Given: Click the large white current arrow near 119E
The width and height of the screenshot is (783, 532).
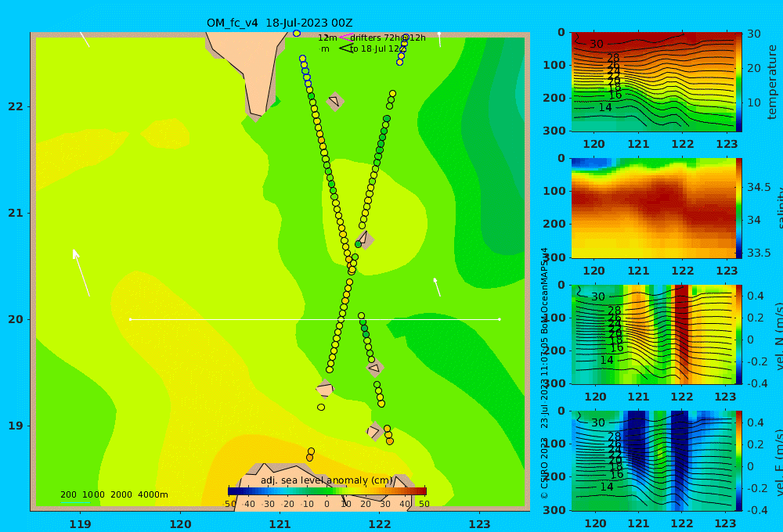Looking at the screenshot, I should click(81, 273).
